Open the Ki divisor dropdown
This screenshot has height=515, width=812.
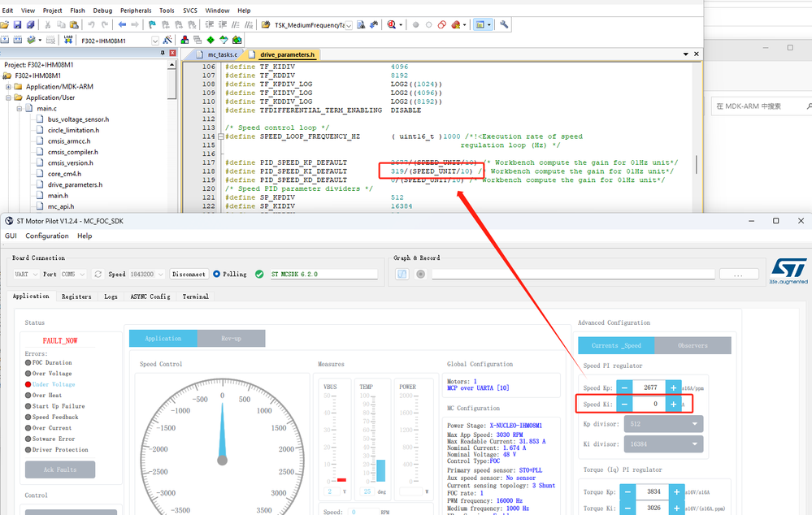[x=663, y=444]
